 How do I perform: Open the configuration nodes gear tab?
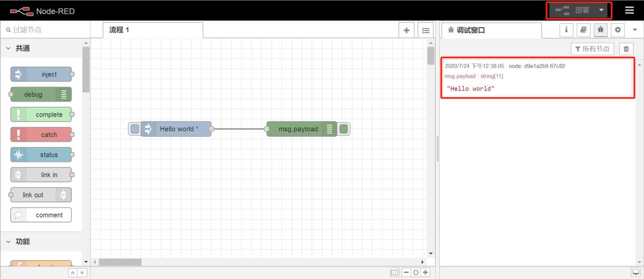(x=618, y=30)
